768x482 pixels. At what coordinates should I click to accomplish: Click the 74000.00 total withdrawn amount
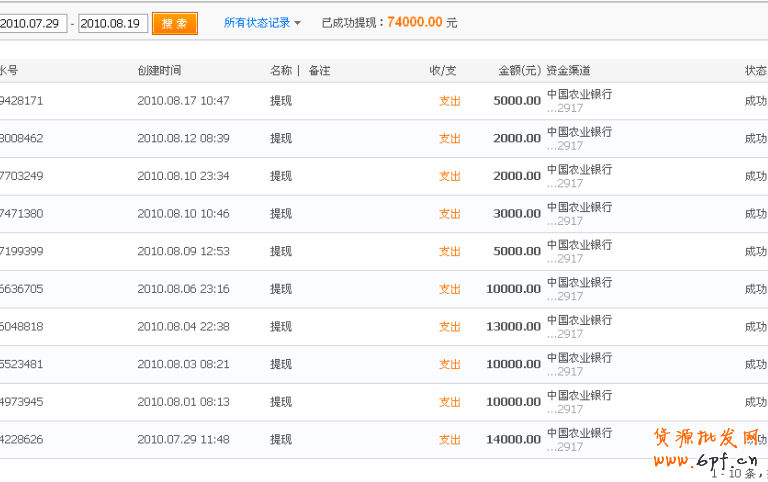click(x=414, y=22)
